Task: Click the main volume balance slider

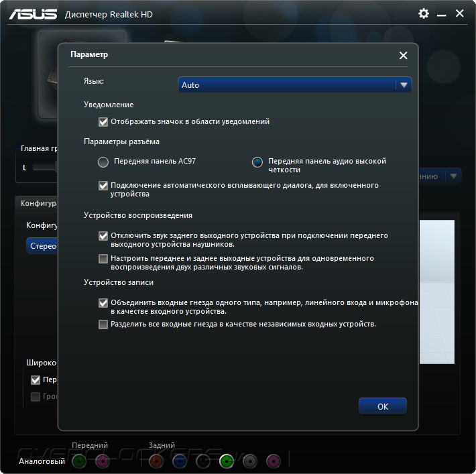Action: pos(44,168)
